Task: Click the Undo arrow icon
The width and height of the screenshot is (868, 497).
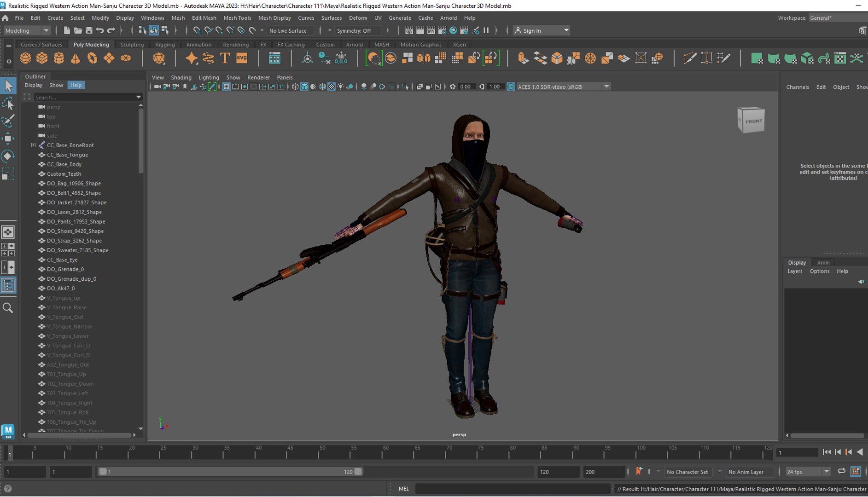Action: (x=100, y=30)
